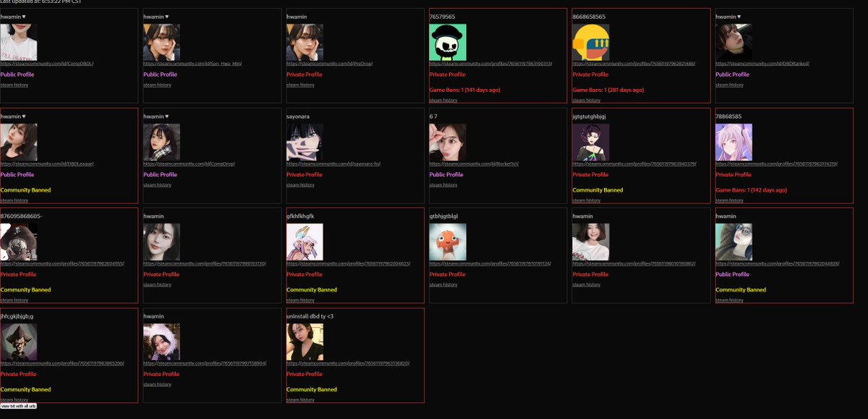Open steam history for CompDrop card
The image size is (868, 419).
point(157,185)
